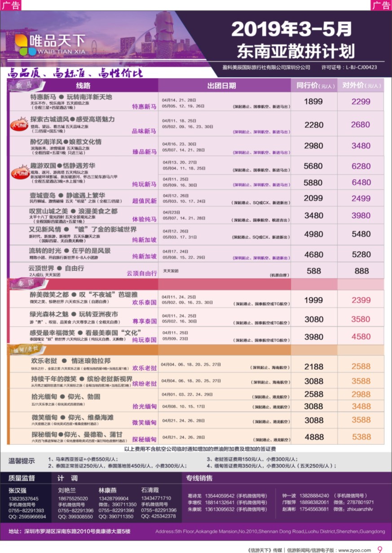Viewport: 392px width, 553px height.
Task: Click contact name 刘艳兰
Action: point(67,491)
